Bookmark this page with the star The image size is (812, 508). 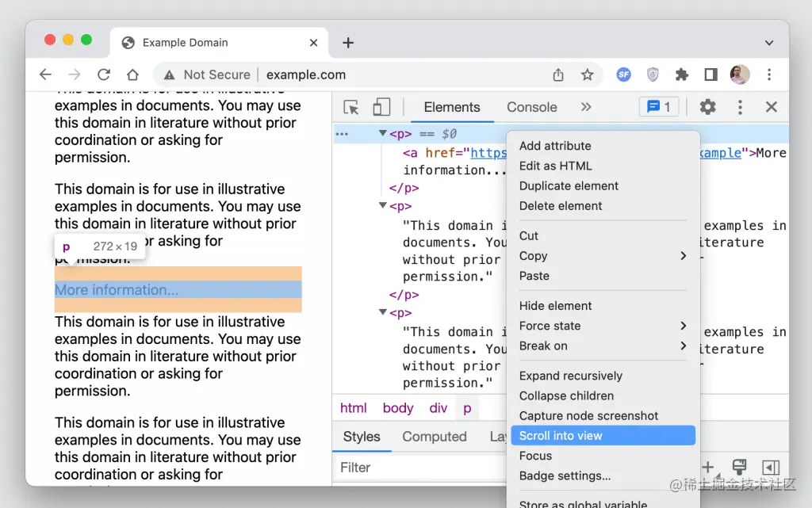(x=587, y=74)
